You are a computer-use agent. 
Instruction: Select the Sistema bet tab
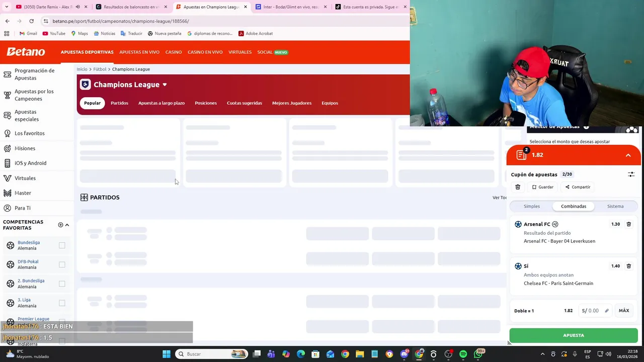(615, 206)
